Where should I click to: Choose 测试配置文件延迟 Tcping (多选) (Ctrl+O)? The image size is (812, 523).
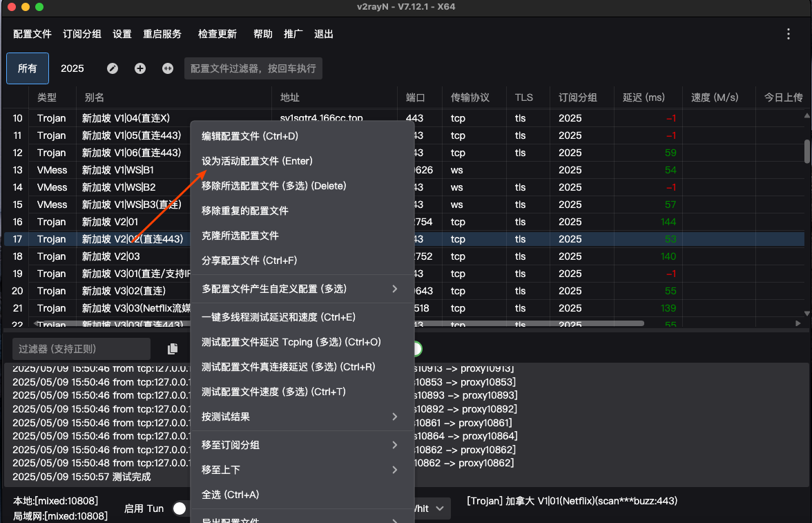(302, 342)
